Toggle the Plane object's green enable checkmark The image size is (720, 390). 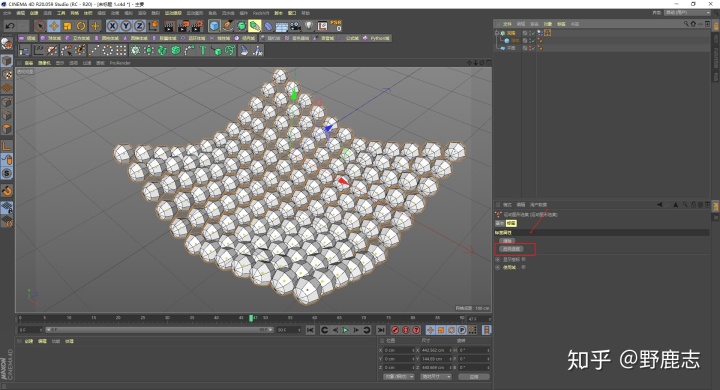click(533, 48)
